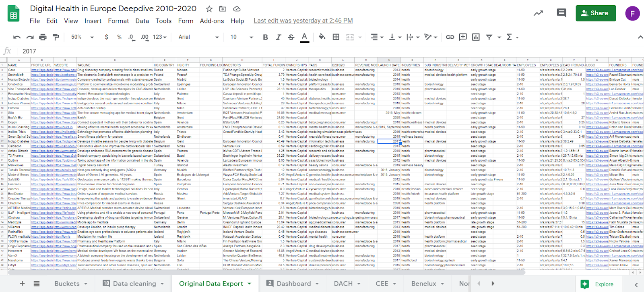Viewport: 644px width, 292px height.
Task: Switch to the Data cleaning sheet tab
Action: tap(133, 284)
